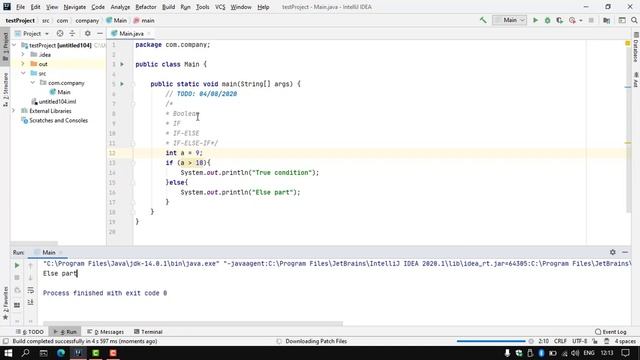Click the down stack trace arrow in Run panel
640x360 pixels.
tap(31, 278)
